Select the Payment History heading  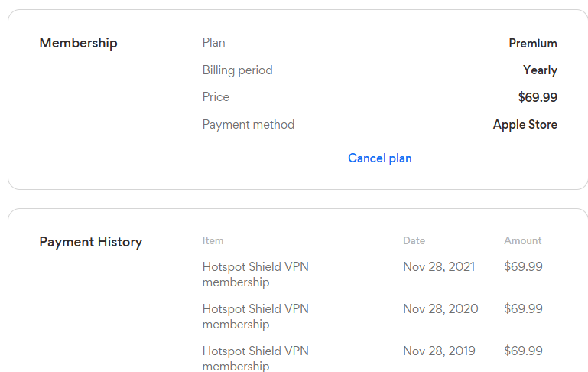91,242
